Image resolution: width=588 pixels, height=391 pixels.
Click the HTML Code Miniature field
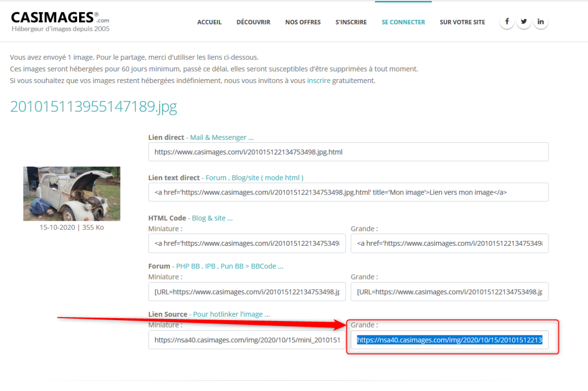247,243
